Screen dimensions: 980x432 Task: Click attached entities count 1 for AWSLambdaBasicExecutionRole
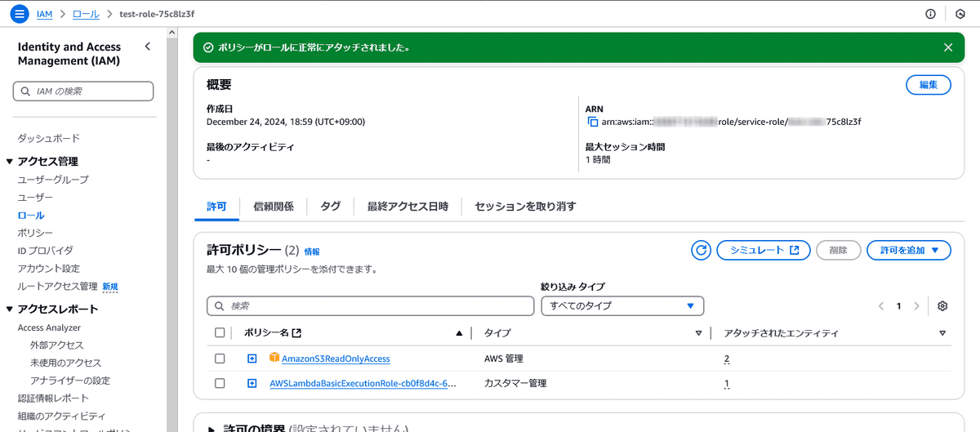point(727,383)
